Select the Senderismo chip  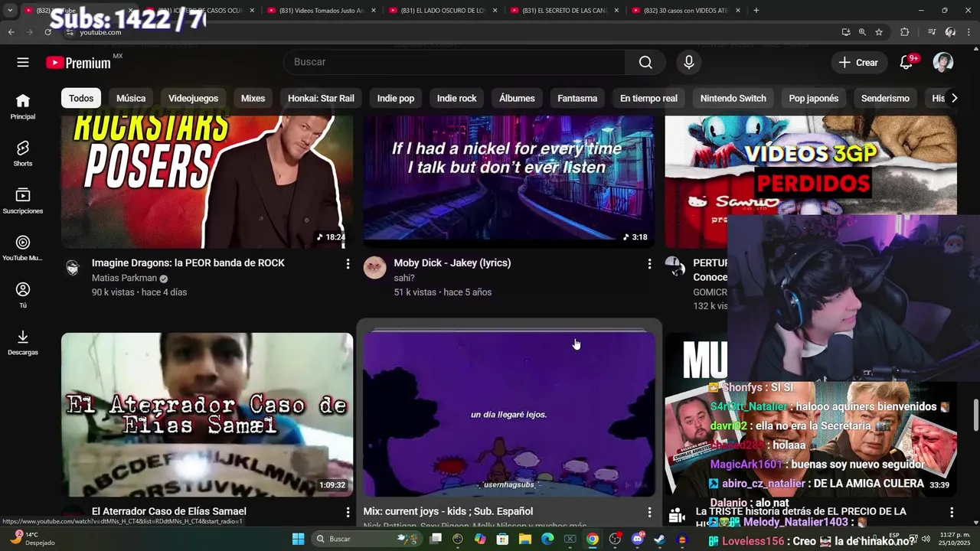(x=885, y=98)
